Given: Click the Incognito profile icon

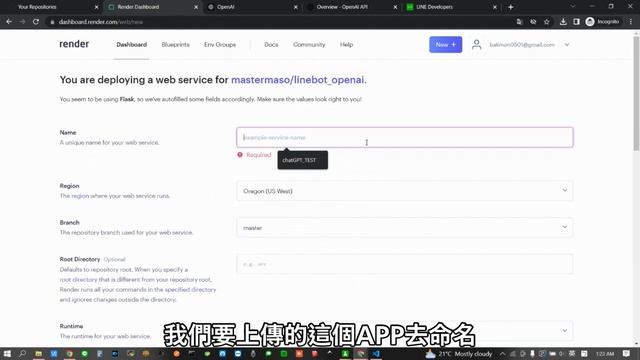Looking at the screenshot, I should tap(602, 22).
